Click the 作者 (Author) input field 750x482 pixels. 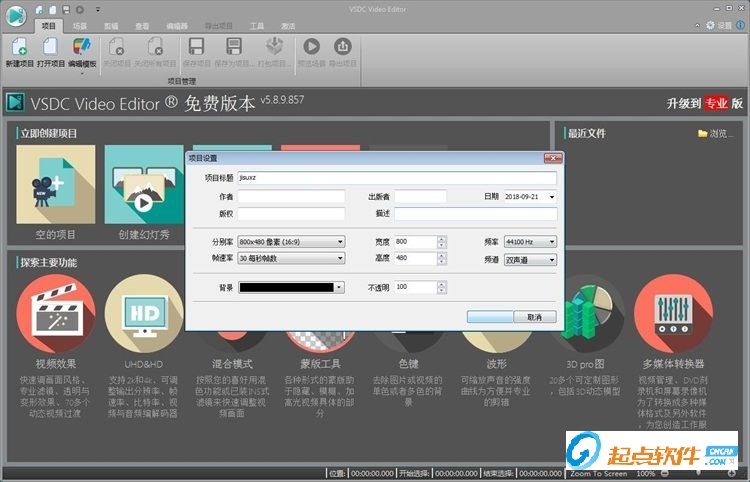click(x=291, y=197)
